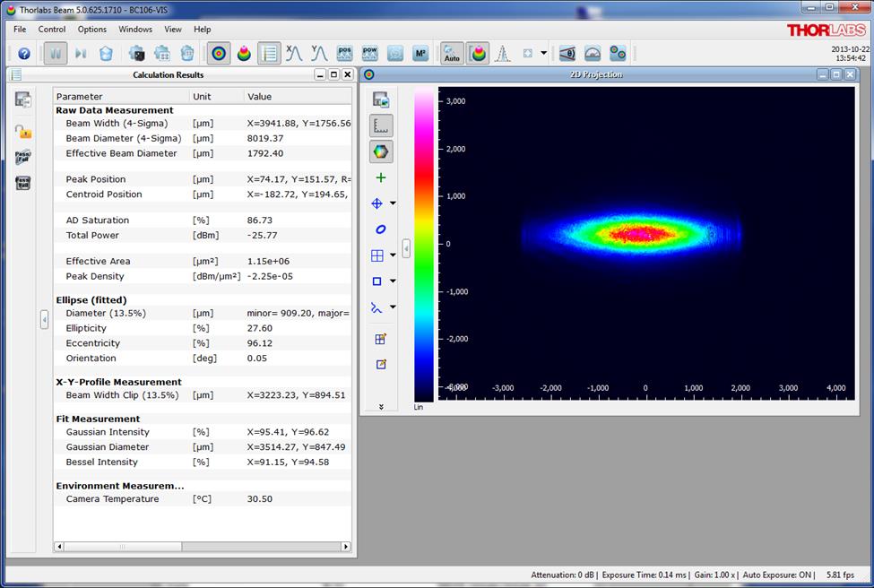This screenshot has height=588, width=874.
Task: Open the Options menu
Action: [91, 29]
